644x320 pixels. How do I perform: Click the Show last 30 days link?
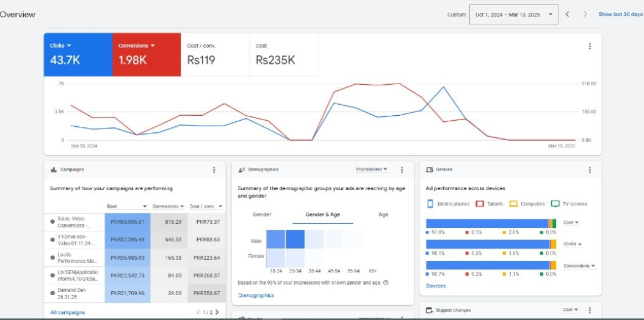620,15
